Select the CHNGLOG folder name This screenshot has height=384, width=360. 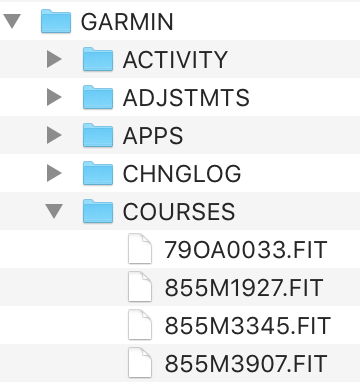(x=182, y=174)
